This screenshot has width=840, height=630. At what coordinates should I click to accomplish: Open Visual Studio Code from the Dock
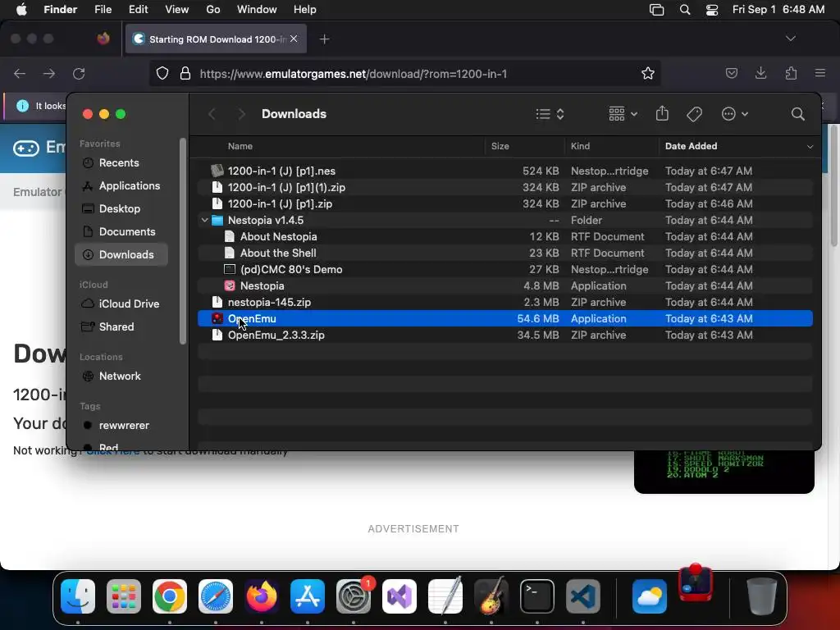coord(583,596)
